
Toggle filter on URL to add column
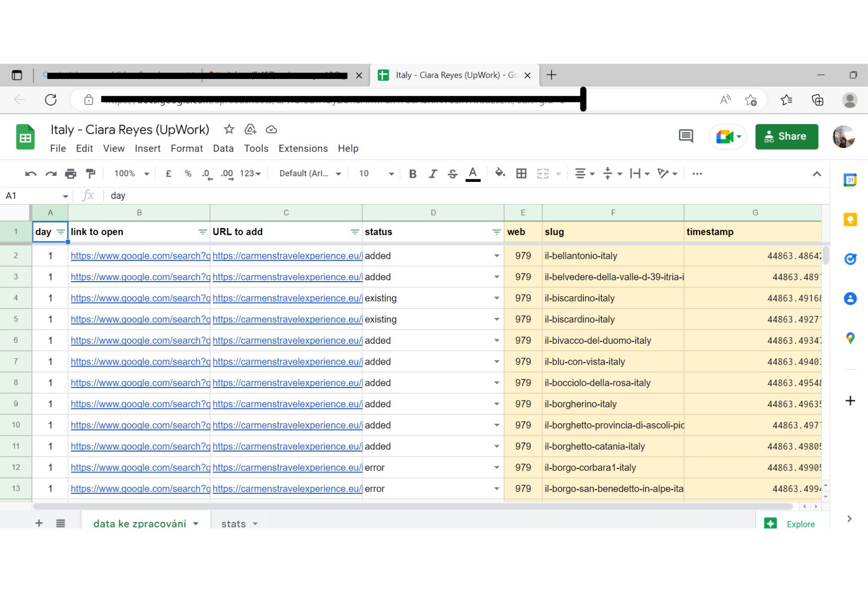click(x=355, y=232)
